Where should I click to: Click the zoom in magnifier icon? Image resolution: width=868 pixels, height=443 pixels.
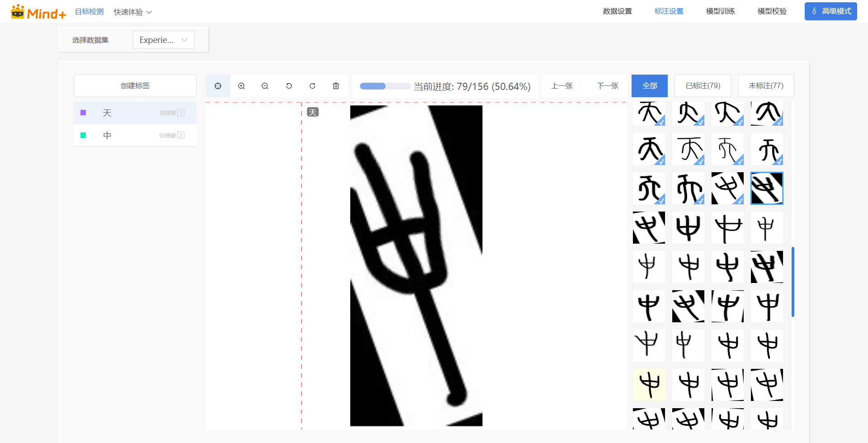click(241, 85)
